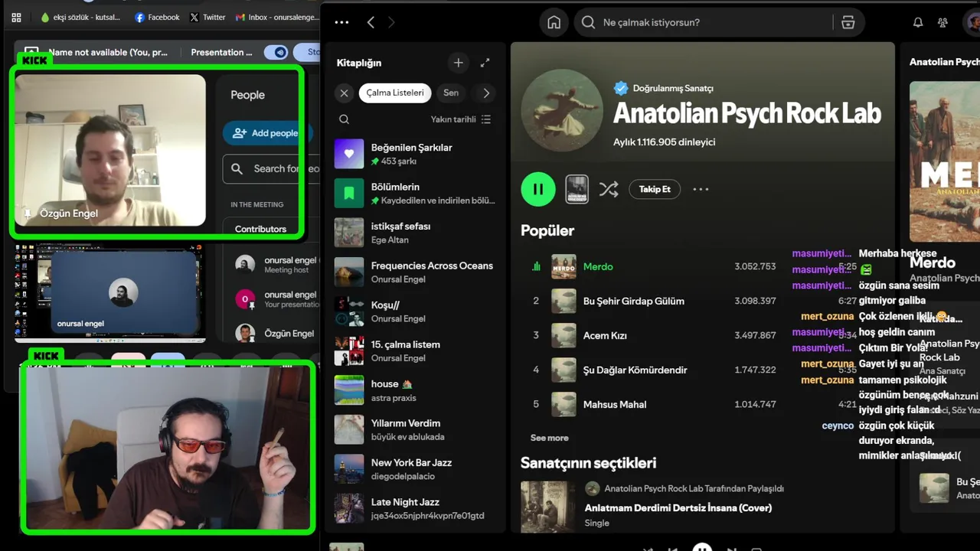Click the Meet Search for people field

[x=272, y=168]
